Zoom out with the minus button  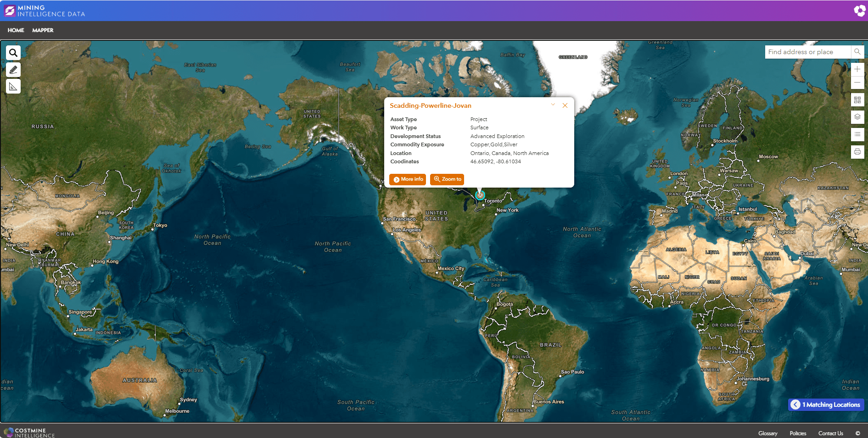857,83
